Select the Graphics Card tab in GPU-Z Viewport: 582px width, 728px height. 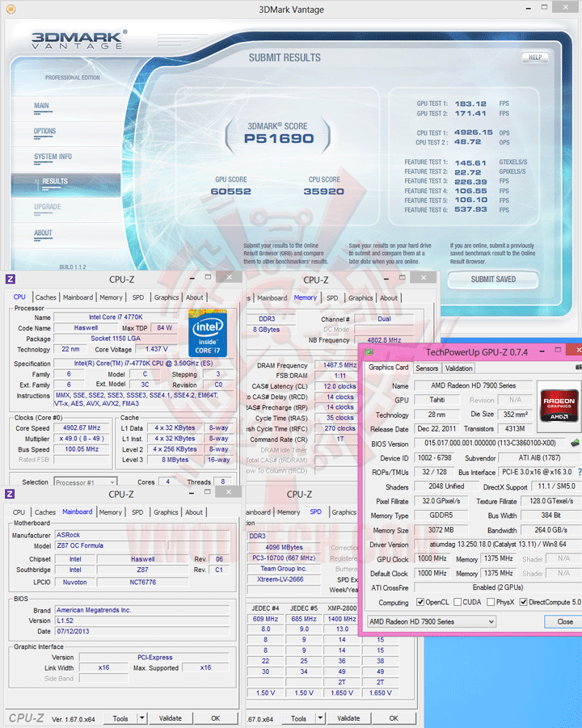click(388, 368)
